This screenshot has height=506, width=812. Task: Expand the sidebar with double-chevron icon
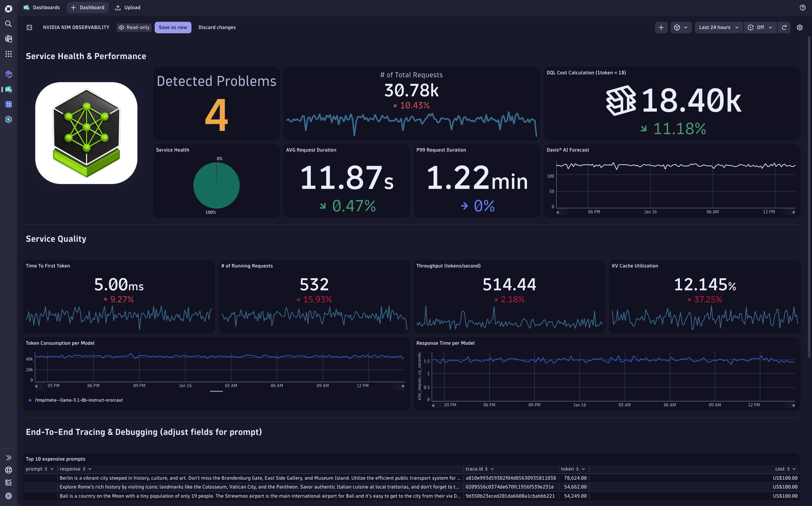point(8,457)
